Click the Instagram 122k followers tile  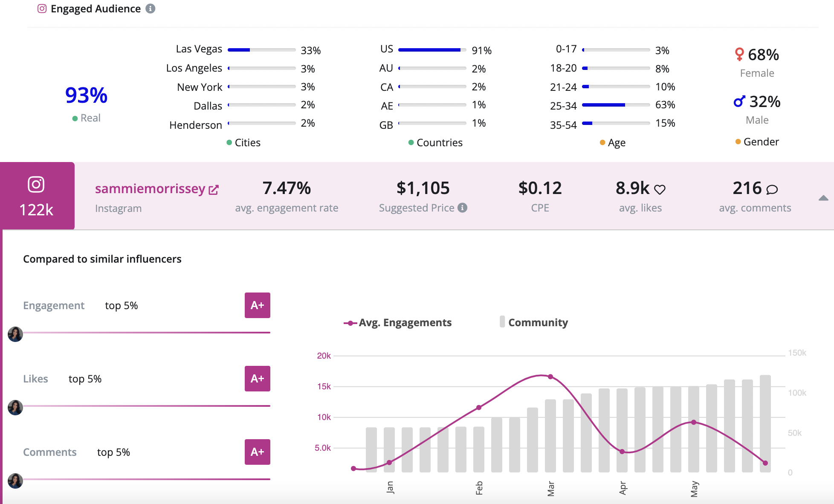37,196
